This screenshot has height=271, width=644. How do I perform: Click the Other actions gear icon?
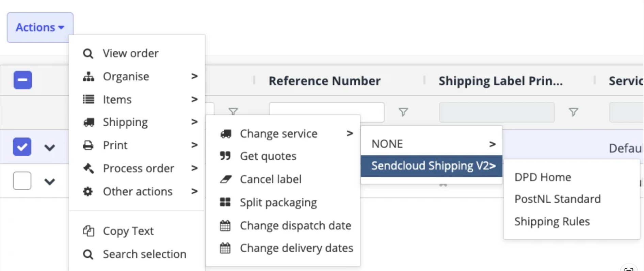tap(88, 191)
